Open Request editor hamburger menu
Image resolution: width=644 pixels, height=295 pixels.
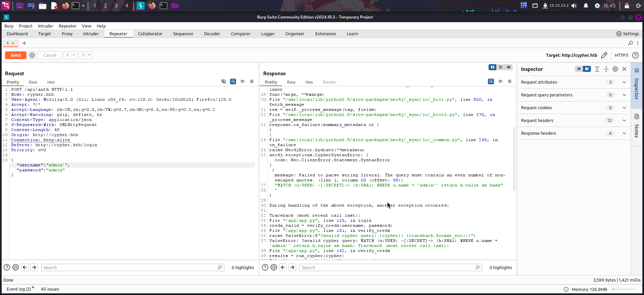coord(252,81)
